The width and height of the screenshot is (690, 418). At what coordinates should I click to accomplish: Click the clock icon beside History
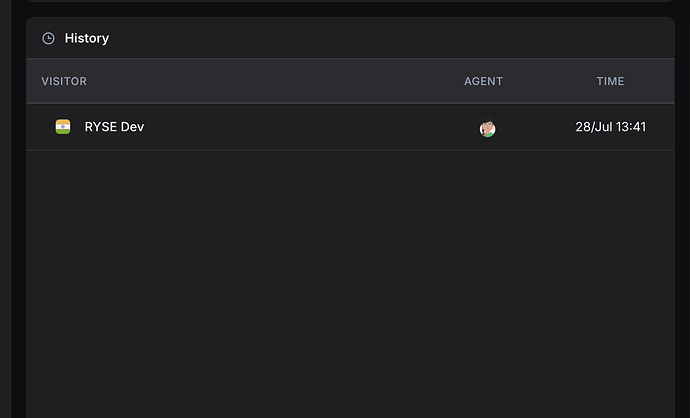click(48, 38)
